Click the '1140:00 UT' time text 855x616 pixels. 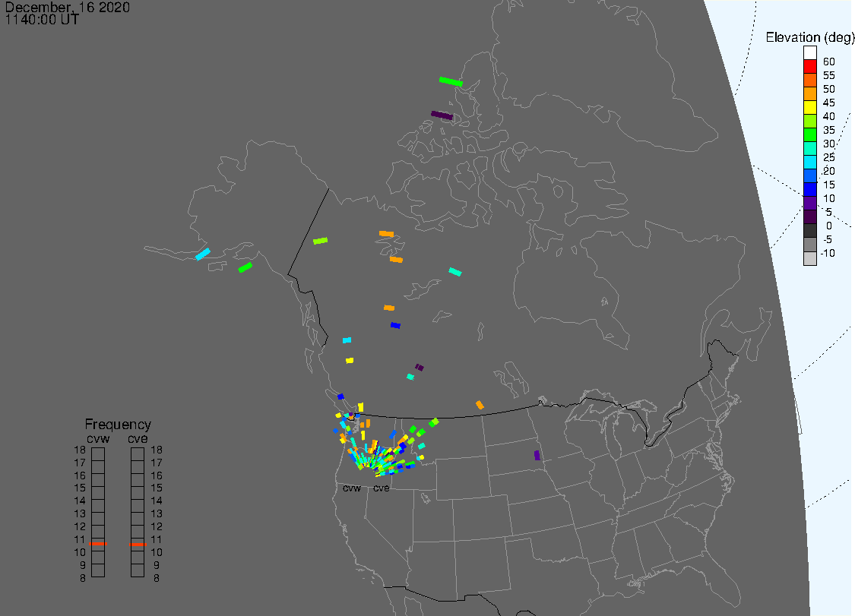point(42,20)
